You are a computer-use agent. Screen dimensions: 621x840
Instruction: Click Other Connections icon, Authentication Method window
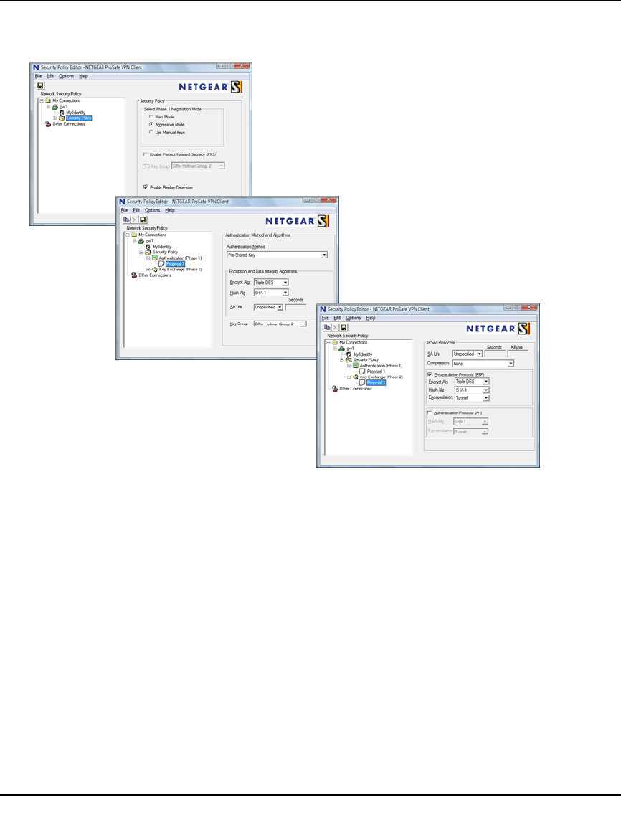tap(134, 275)
